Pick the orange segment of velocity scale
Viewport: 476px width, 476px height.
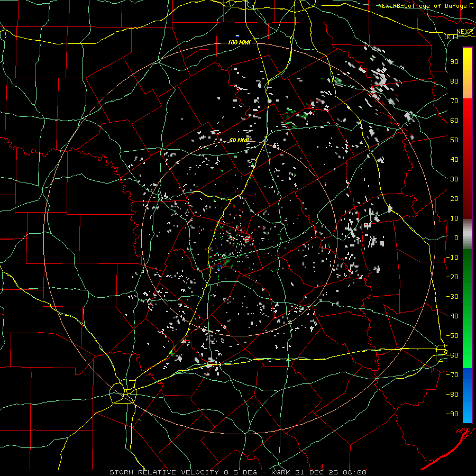point(467,89)
